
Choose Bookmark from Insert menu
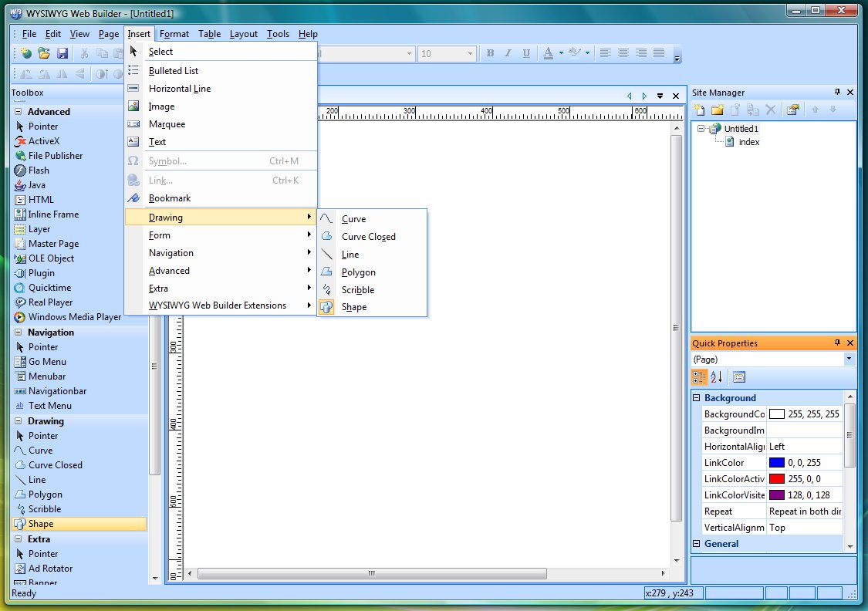coord(221,198)
